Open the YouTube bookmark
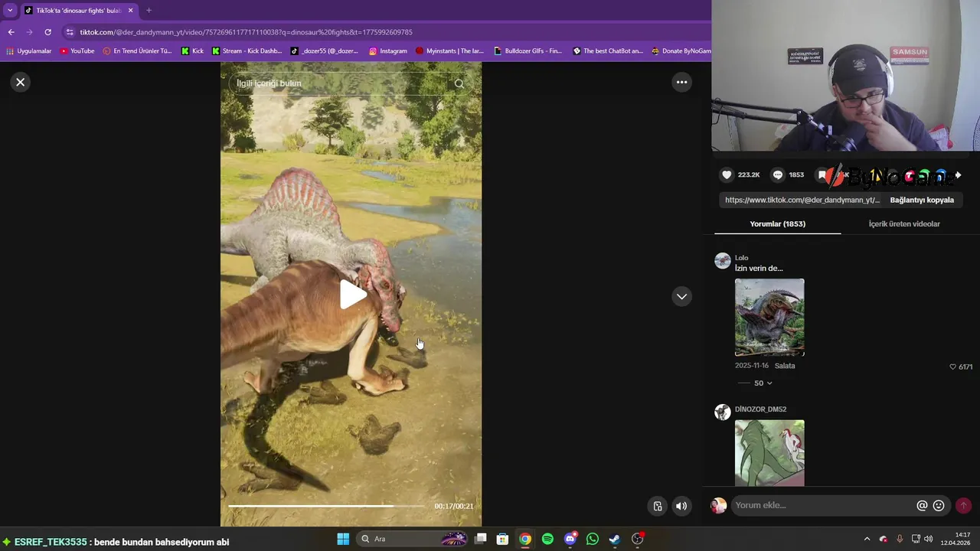The image size is (980, 551). point(77,51)
